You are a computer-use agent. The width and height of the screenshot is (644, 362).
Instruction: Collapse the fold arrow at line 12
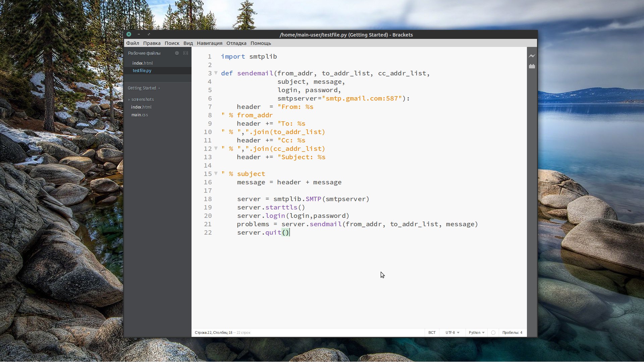(x=216, y=148)
